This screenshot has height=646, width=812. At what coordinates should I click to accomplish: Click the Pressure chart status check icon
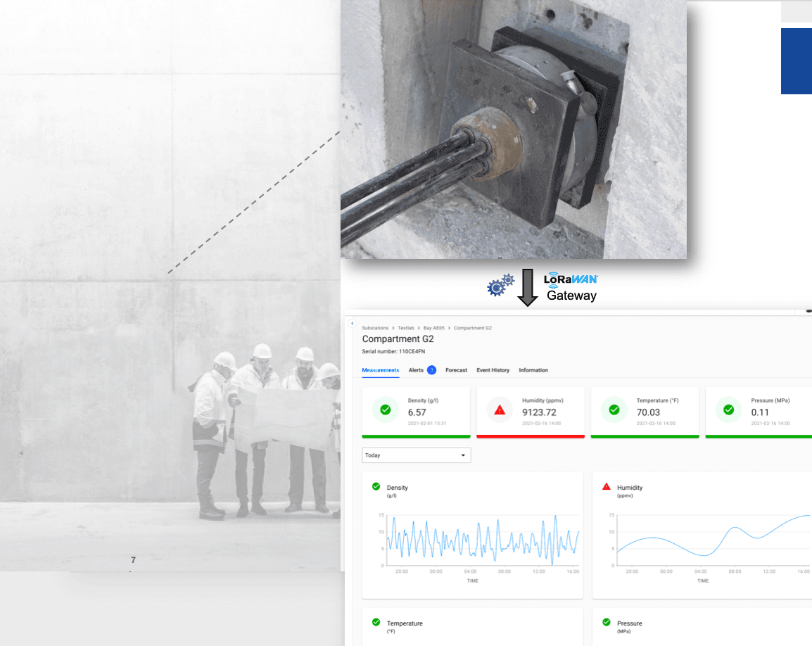607,622
